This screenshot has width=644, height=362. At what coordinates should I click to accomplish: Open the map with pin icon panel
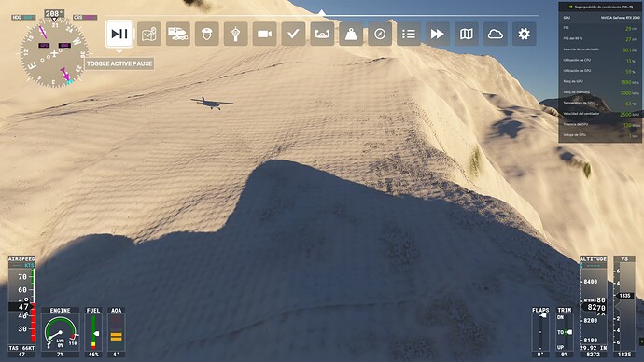[149, 34]
